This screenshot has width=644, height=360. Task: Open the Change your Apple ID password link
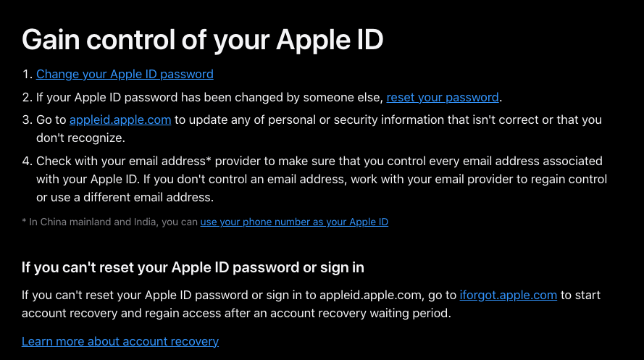[125, 74]
